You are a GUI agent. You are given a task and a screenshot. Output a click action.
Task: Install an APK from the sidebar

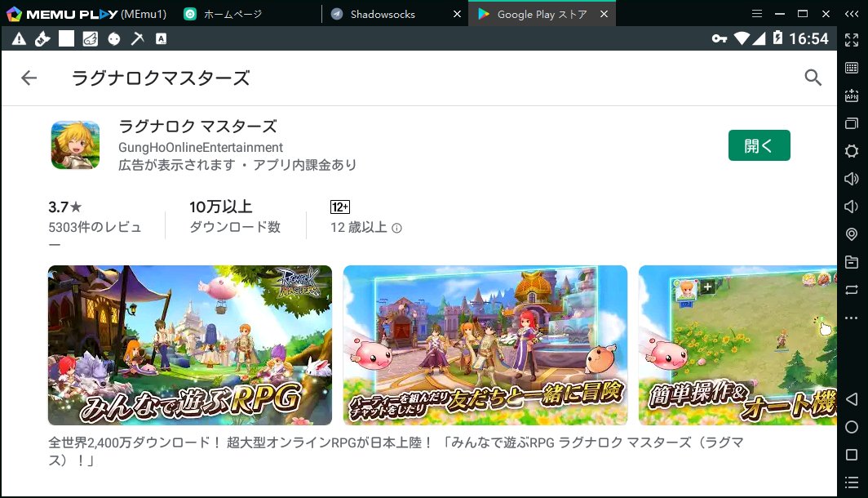click(x=852, y=95)
